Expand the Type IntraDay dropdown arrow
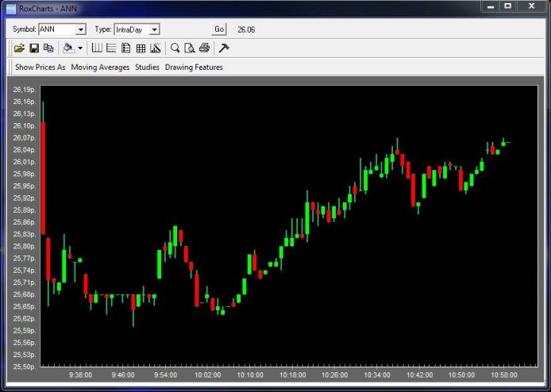Screen dimensions: 551x392 point(154,30)
